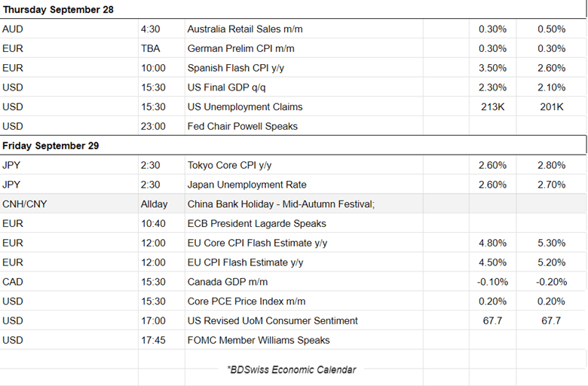588x386 pixels.
Task: Select the 213K unemployment claims value
Action: [492, 107]
